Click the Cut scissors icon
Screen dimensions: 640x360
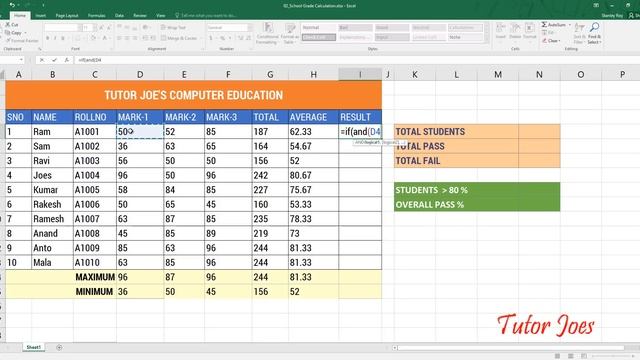8,25
